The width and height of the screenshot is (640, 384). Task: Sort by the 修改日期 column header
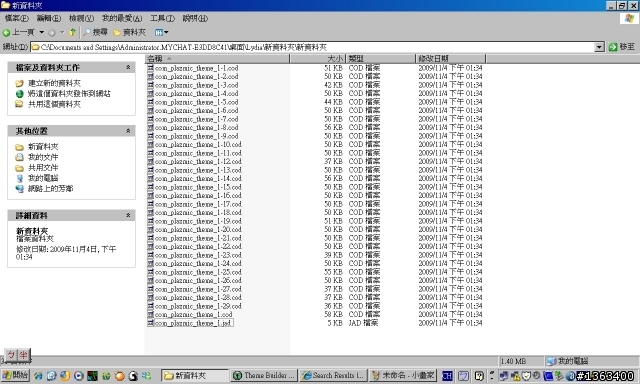tap(450, 59)
